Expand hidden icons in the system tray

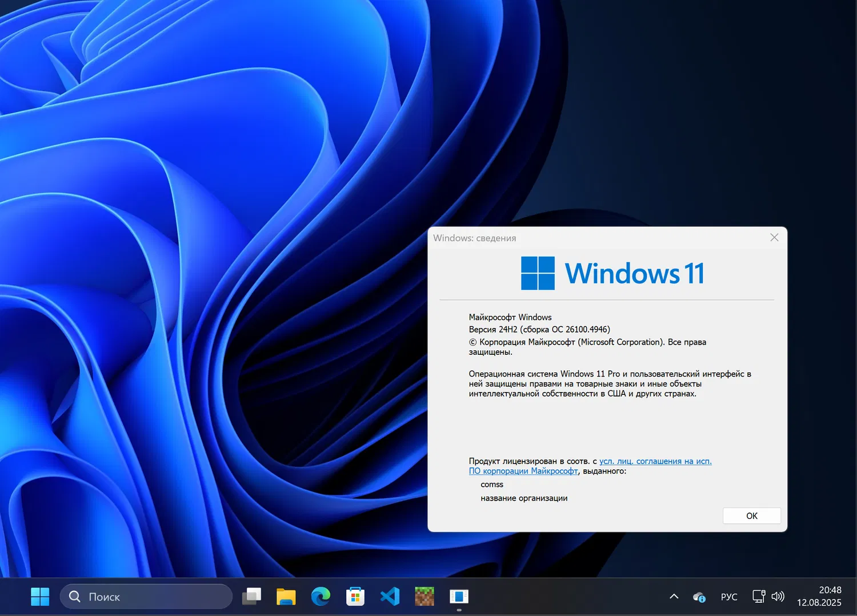coord(674,596)
